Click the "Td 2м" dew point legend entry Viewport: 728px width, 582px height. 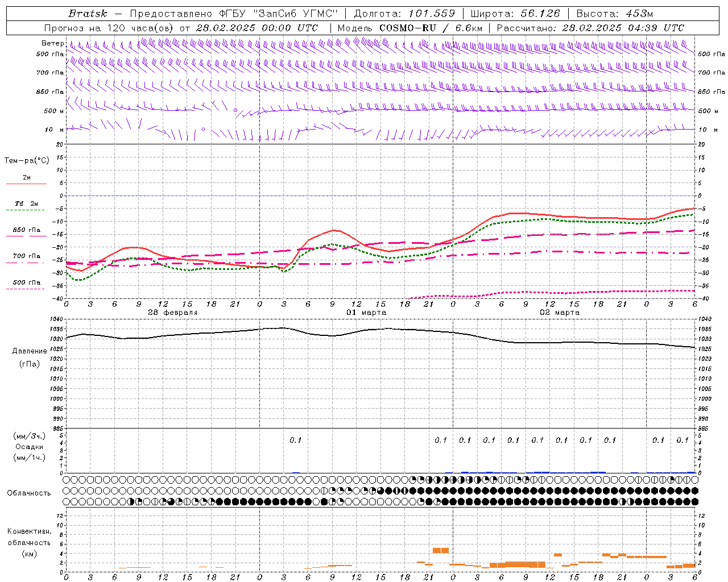point(26,203)
